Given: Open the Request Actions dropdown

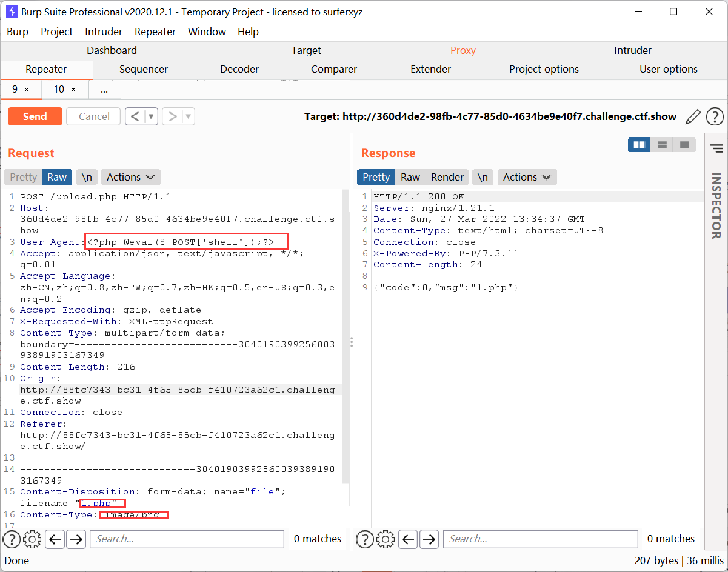Looking at the screenshot, I should coord(131,177).
